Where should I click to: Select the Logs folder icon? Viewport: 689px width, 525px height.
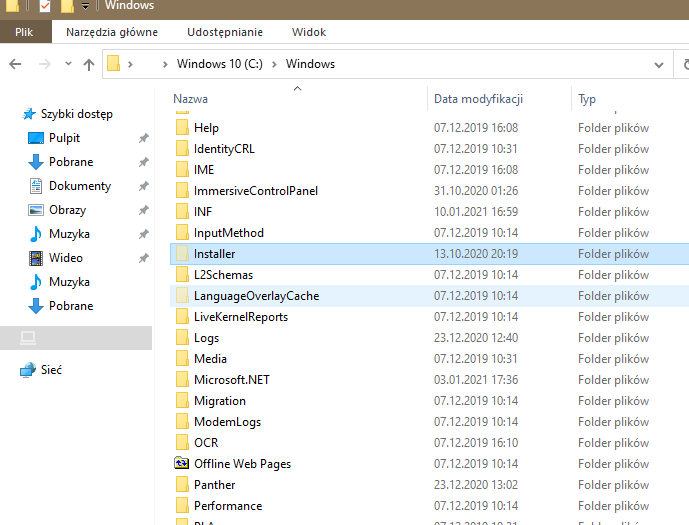point(182,338)
